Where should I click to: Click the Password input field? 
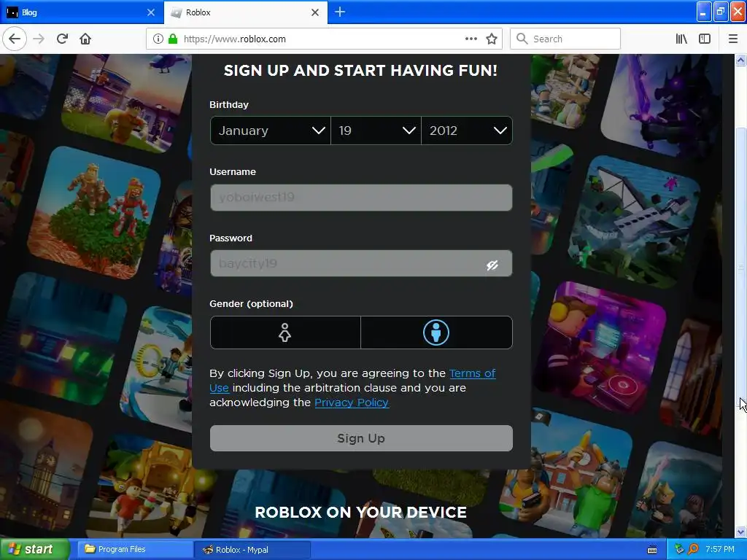tap(361, 263)
